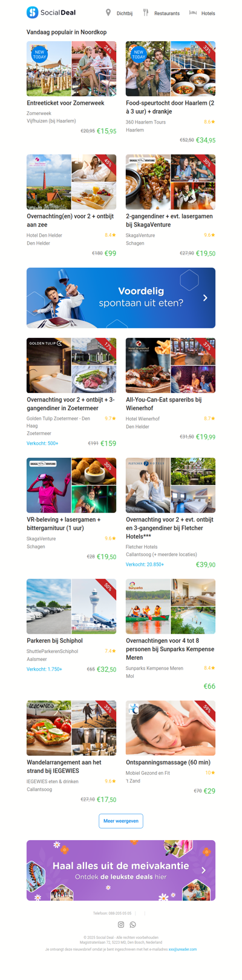Viewport: 242px width, 980px height.
Task: Open the Ontspanningsmassage deal image
Action: tap(171, 728)
